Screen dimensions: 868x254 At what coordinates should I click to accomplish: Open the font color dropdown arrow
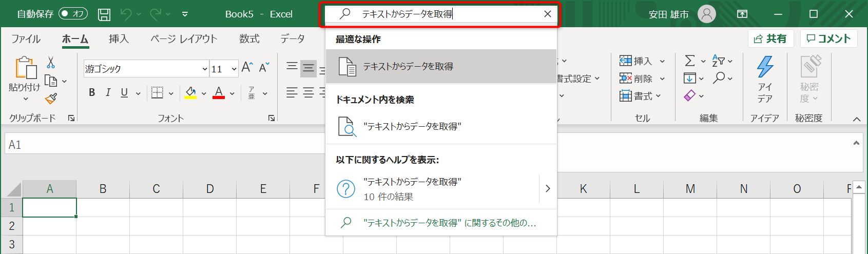232,93
